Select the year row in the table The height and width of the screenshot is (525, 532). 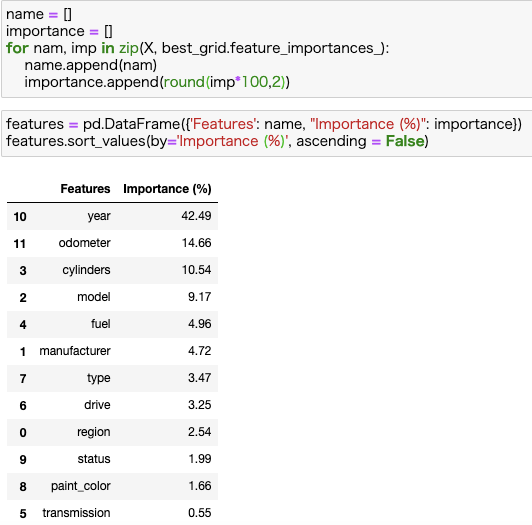112,216
